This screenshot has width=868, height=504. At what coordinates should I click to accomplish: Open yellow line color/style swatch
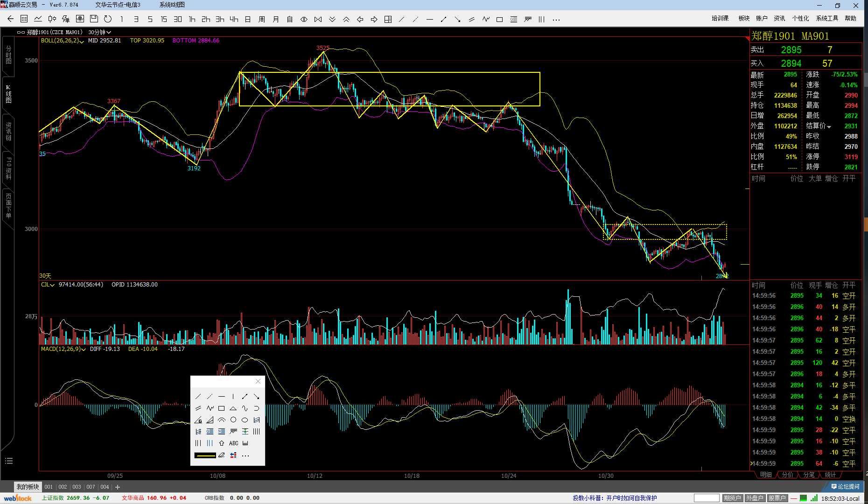[x=205, y=455]
